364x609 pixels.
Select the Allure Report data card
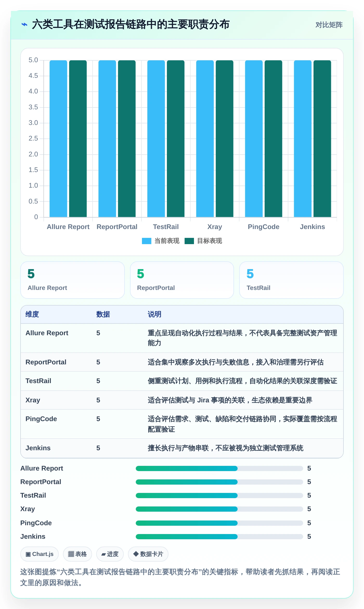[x=73, y=280]
